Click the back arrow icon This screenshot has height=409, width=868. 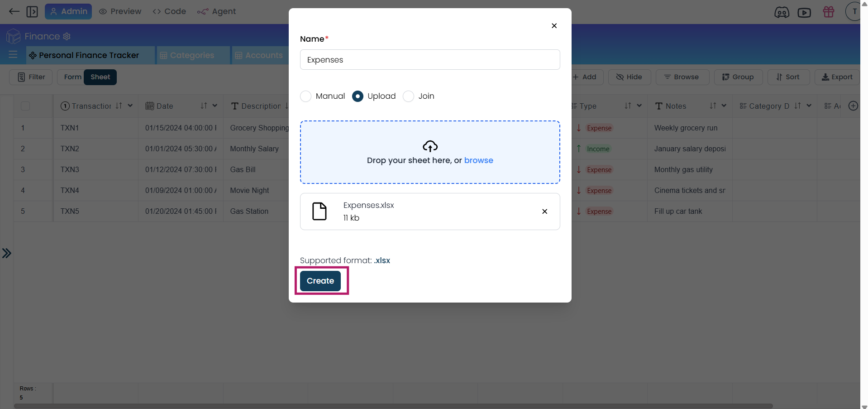click(14, 11)
